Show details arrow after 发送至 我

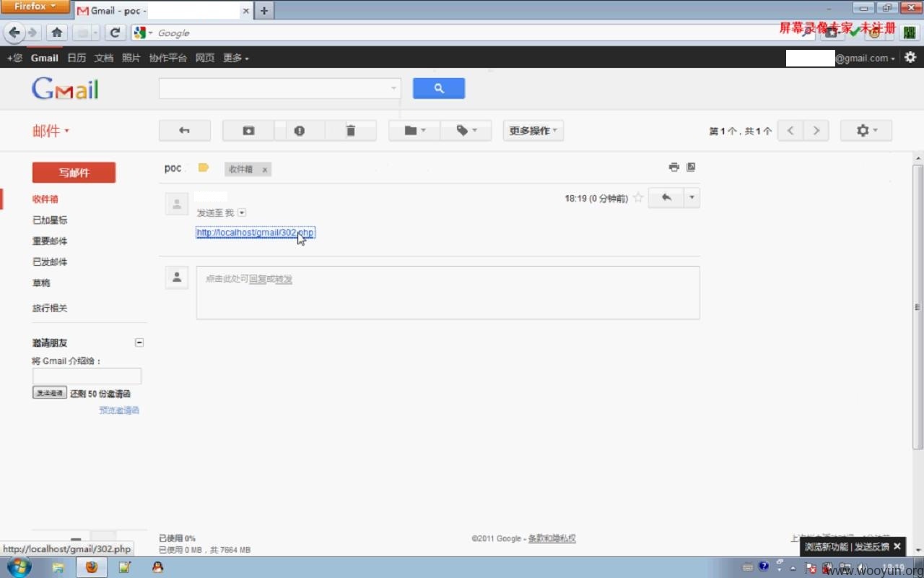click(x=242, y=212)
